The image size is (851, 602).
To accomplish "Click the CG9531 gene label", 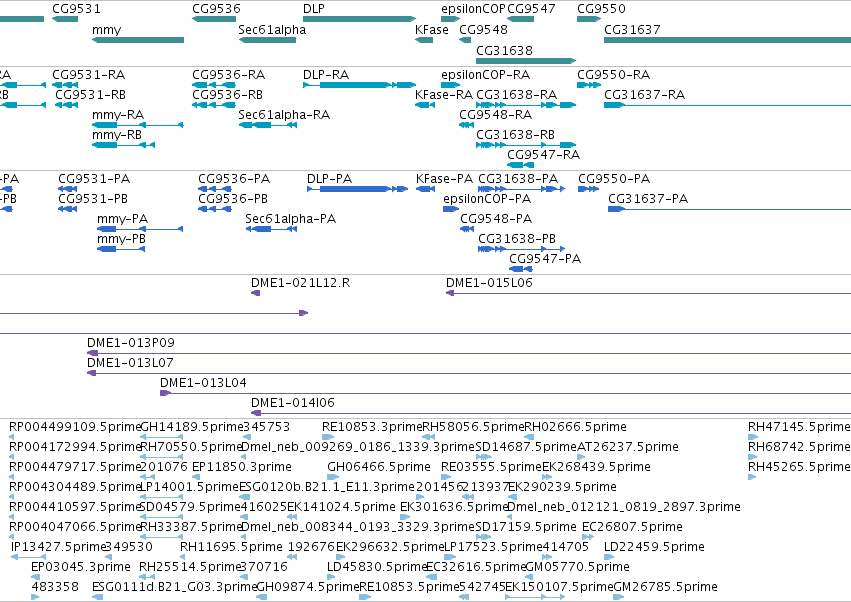I will (76, 9).
